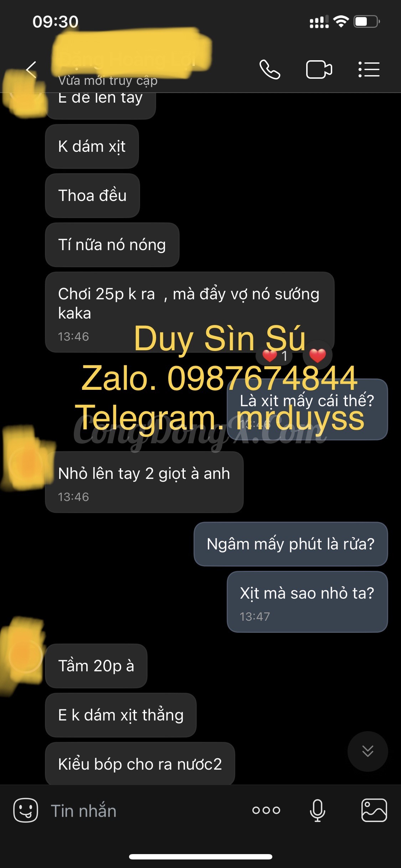Select the "Tí nữa nó nóng" message
The width and height of the screenshot is (401, 868).
coord(112,245)
